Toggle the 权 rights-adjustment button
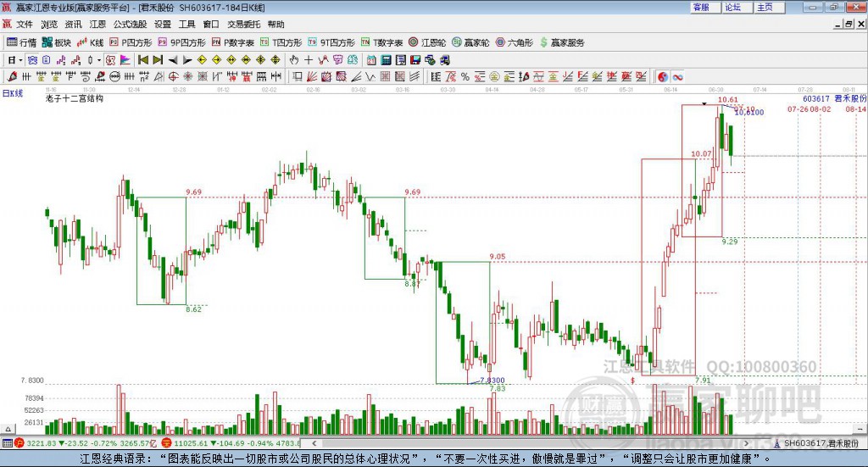This screenshot has height=467, width=868. click(x=110, y=60)
